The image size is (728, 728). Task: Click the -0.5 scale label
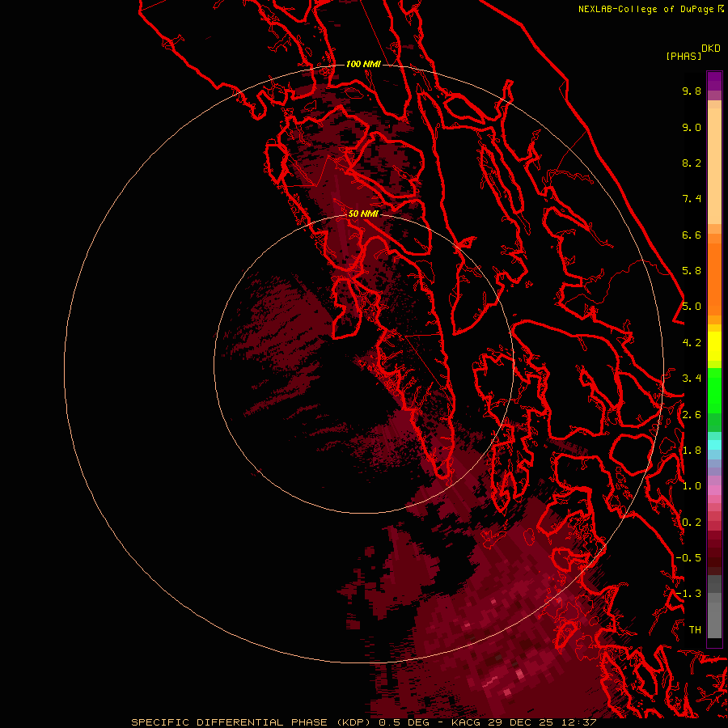[x=688, y=558]
